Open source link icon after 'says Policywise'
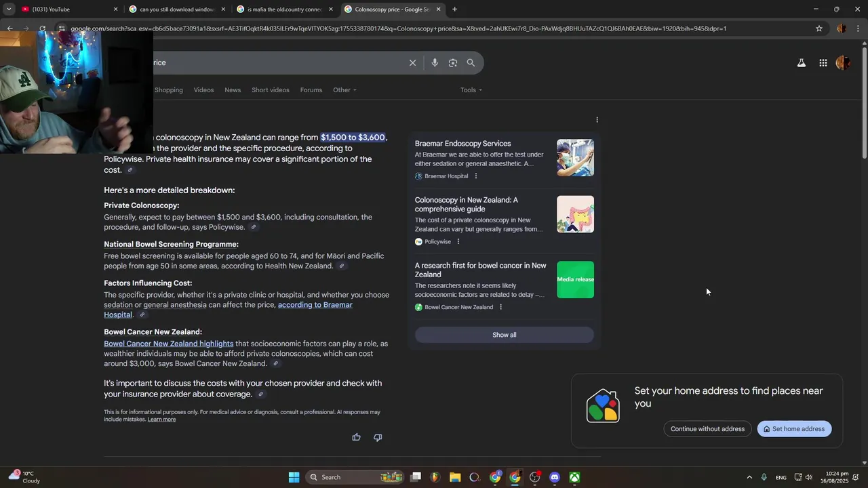Viewport: 868px width, 488px height. click(x=253, y=228)
